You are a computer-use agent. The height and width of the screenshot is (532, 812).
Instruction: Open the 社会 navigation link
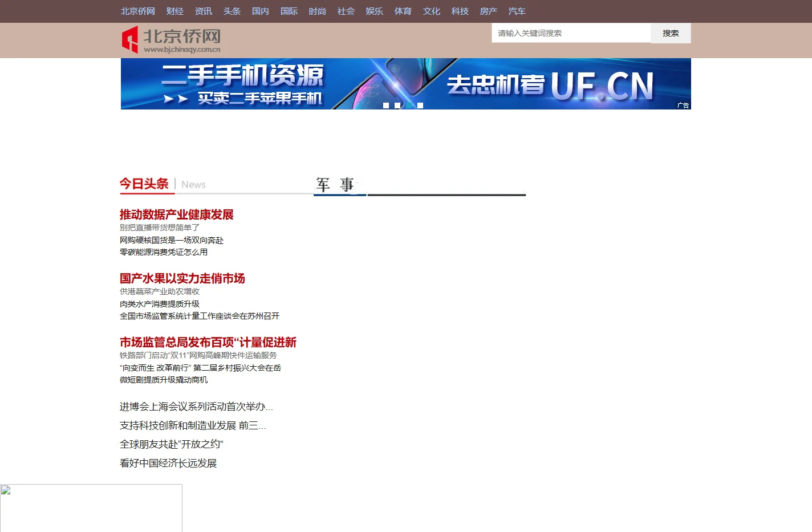(346, 11)
